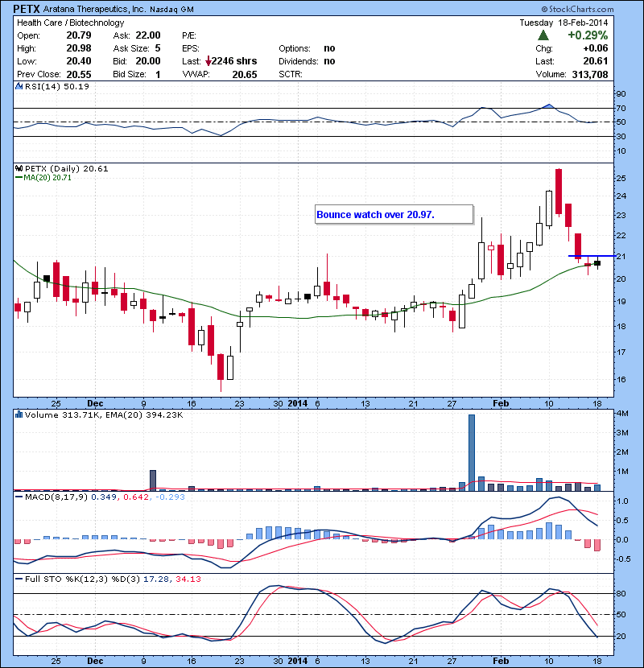The height and width of the screenshot is (668, 644).
Task: Click the volume bars icon next to Volume label
Action: click(19, 414)
